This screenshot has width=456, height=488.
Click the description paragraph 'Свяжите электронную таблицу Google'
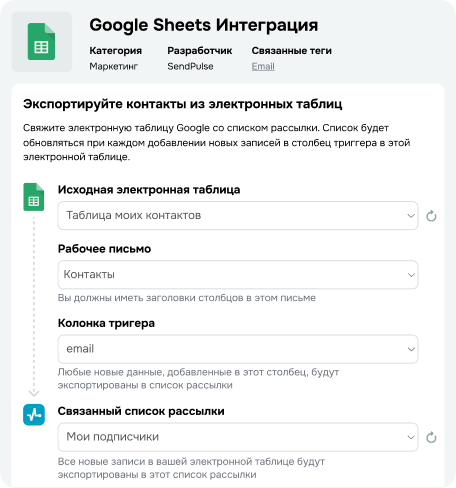coord(217,142)
